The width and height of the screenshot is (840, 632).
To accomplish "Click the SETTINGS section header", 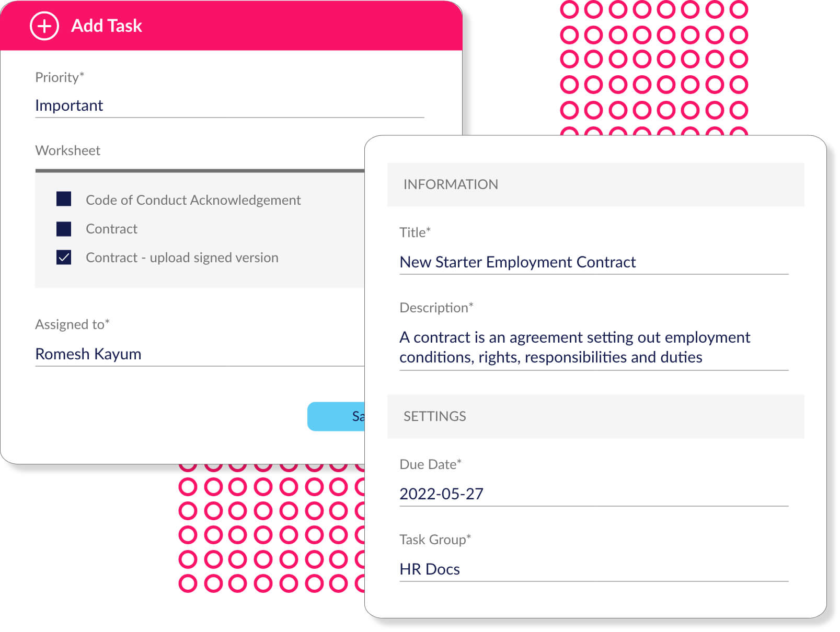I will [595, 416].
